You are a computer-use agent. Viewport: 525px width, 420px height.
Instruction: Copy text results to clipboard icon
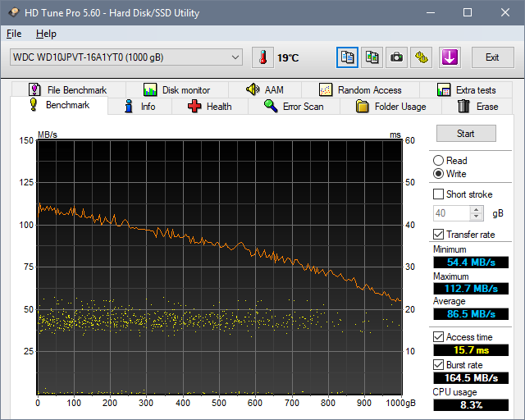pyautogui.click(x=347, y=57)
